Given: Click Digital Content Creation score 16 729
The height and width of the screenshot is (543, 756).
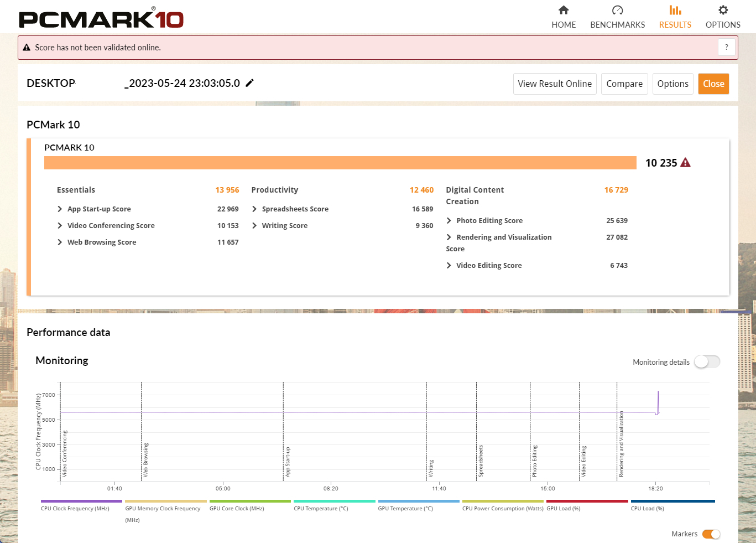Looking at the screenshot, I should click(x=616, y=190).
